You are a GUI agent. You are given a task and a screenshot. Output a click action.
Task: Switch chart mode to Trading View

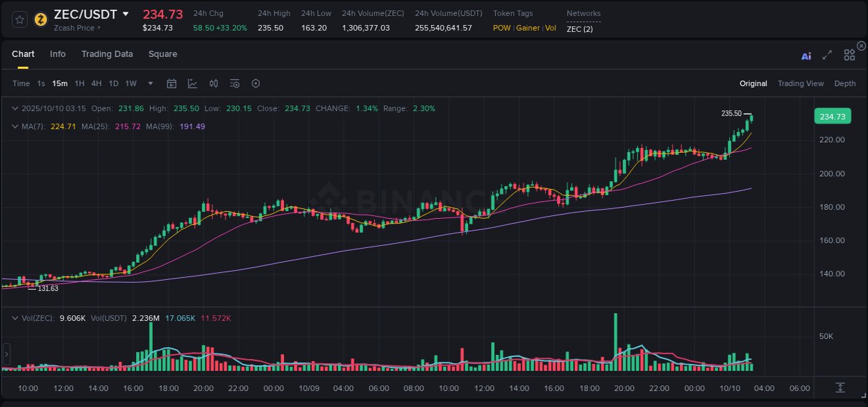(x=801, y=83)
